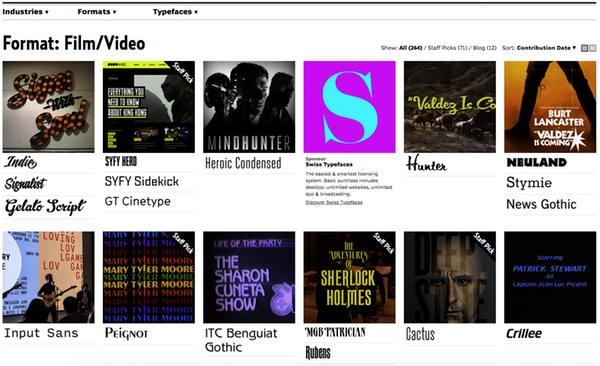This screenshot has height=366, width=600.
Task: Select the Indie typeface link
Action: [x=21, y=162]
